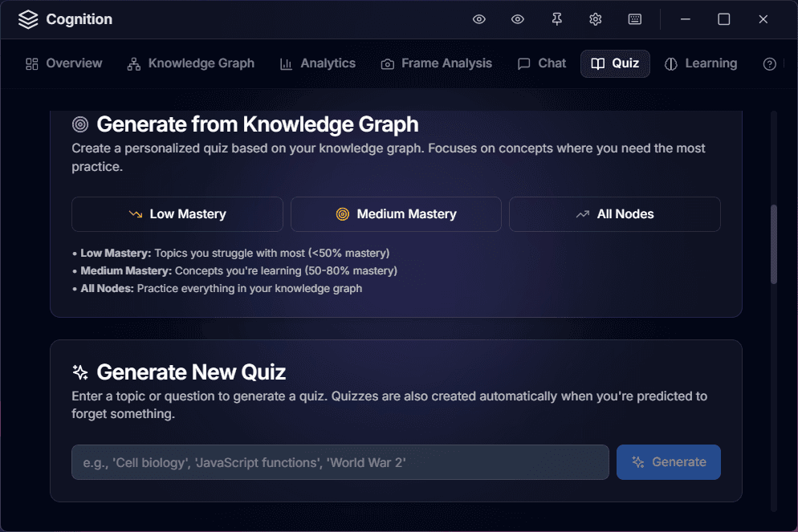Select the All Nodes quiz option
The width and height of the screenshot is (798, 532).
coord(614,214)
